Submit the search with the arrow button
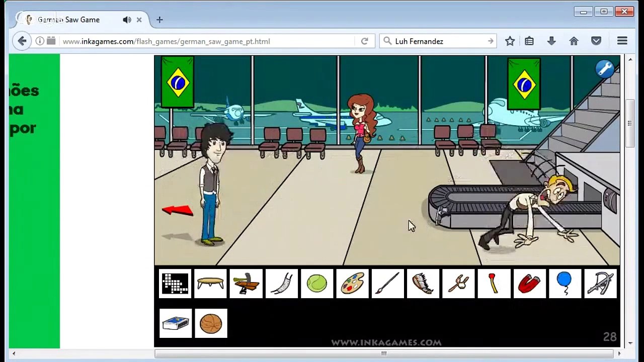Screen dimensions: 644x362 (x=491, y=41)
